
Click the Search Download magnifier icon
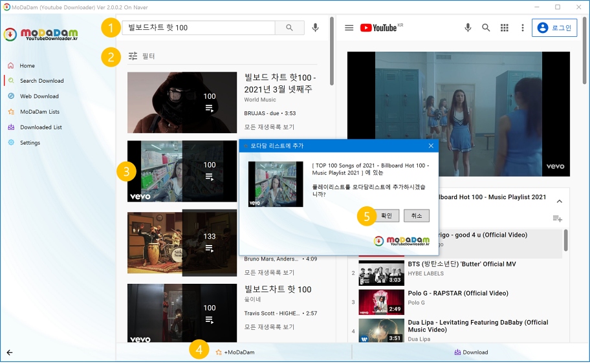tap(11, 80)
